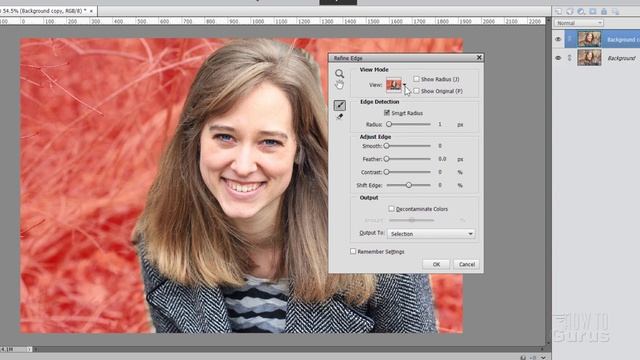The height and width of the screenshot is (360, 640).
Task: Adjust the Feather slider
Action: [x=408, y=159]
